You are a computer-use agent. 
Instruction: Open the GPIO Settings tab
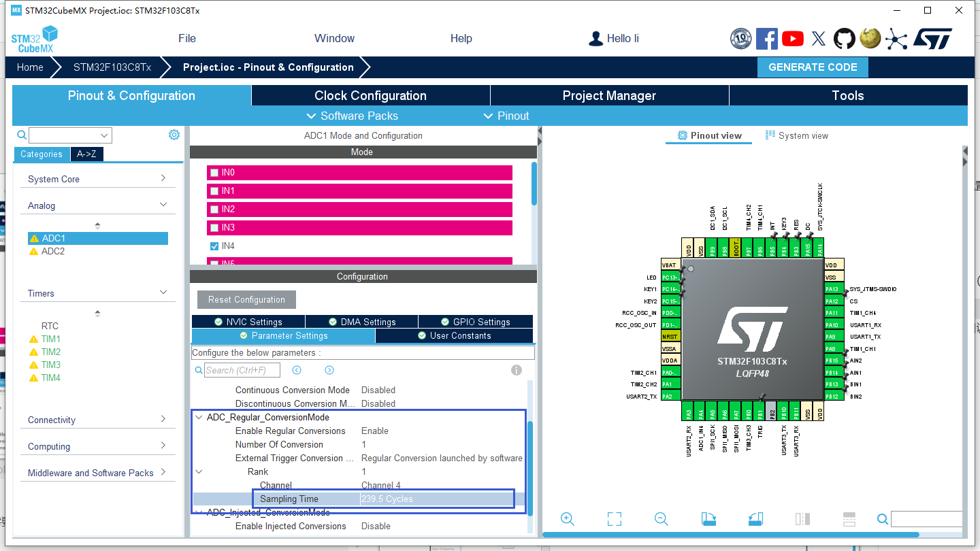coord(476,322)
